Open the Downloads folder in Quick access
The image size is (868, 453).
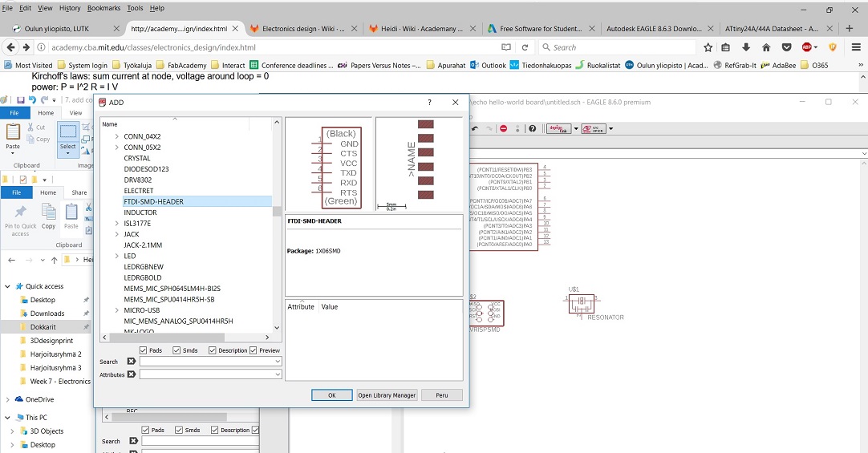click(47, 313)
